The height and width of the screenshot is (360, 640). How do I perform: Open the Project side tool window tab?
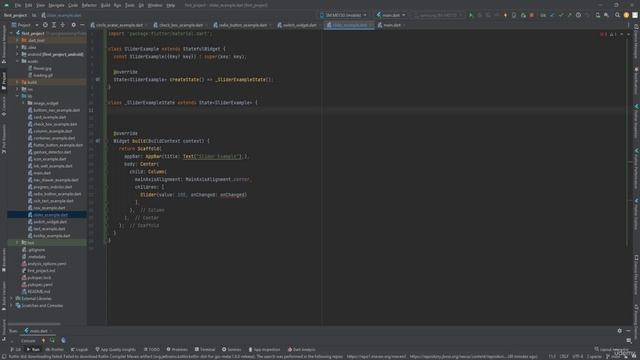click(x=4, y=81)
